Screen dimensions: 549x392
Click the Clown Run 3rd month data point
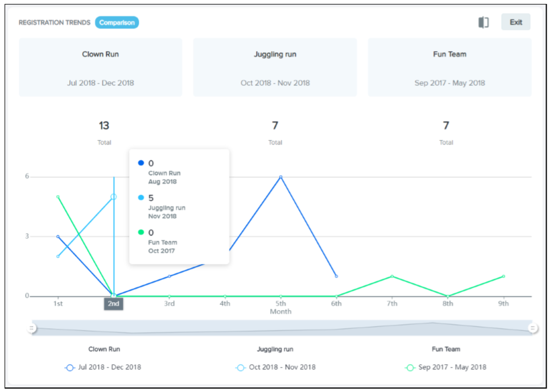coord(169,277)
